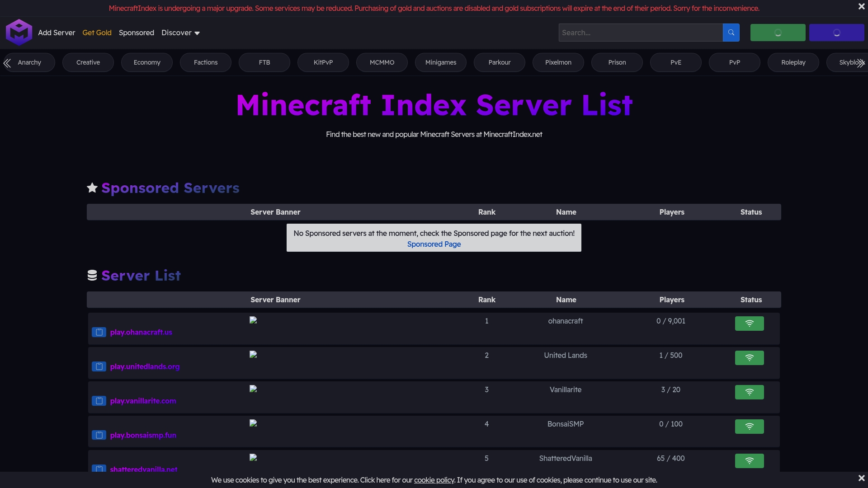
Task: Copy the play.ohanacraft.us server IP
Action: 99,332
